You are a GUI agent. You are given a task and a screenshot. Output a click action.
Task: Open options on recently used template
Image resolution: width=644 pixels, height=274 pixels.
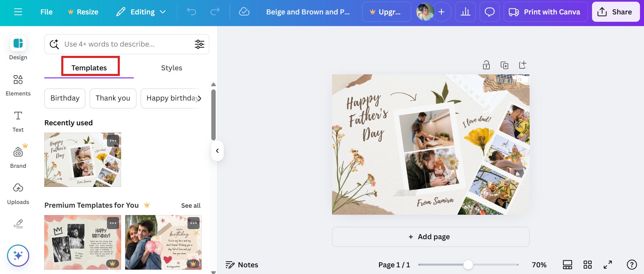[x=113, y=141]
